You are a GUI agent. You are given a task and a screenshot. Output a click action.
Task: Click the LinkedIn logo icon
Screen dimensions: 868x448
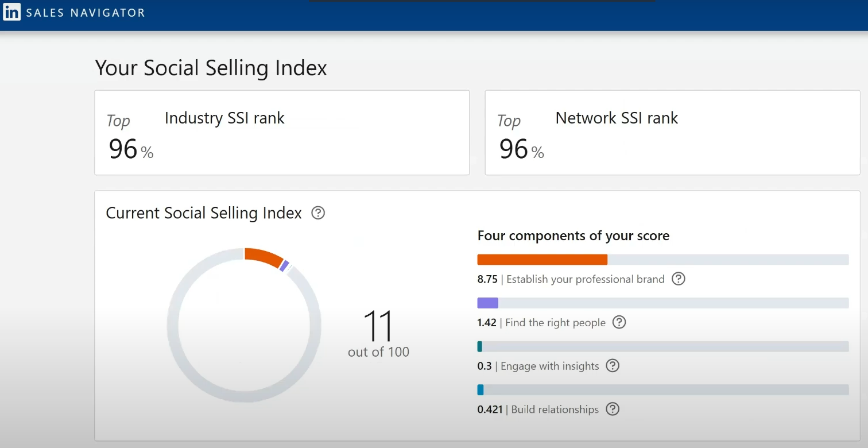(12, 12)
